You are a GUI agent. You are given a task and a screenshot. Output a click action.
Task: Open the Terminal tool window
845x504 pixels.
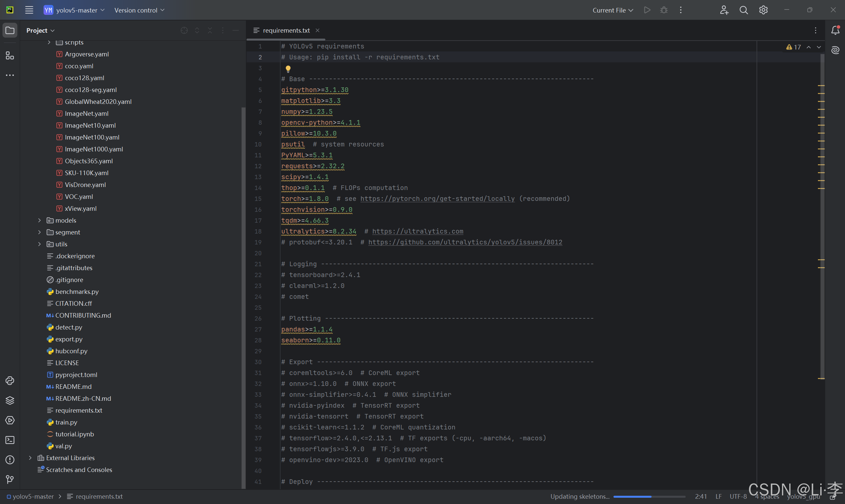click(x=10, y=440)
